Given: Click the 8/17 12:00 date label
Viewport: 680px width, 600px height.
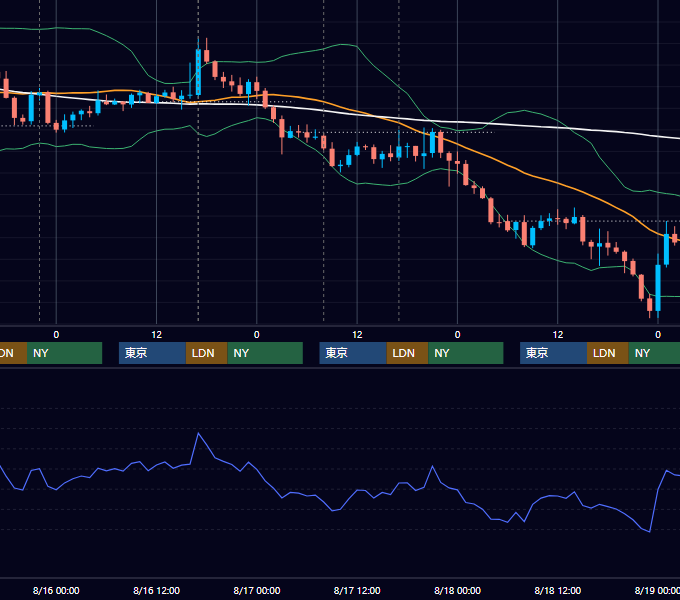Looking at the screenshot, I should pyautogui.click(x=357, y=590).
